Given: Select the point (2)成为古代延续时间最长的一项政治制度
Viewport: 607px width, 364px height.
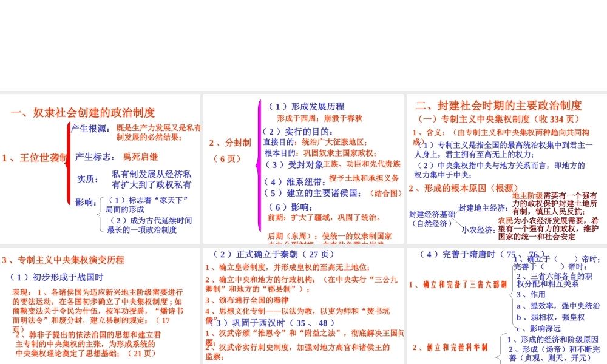Looking at the screenshot, I should 149,225.
